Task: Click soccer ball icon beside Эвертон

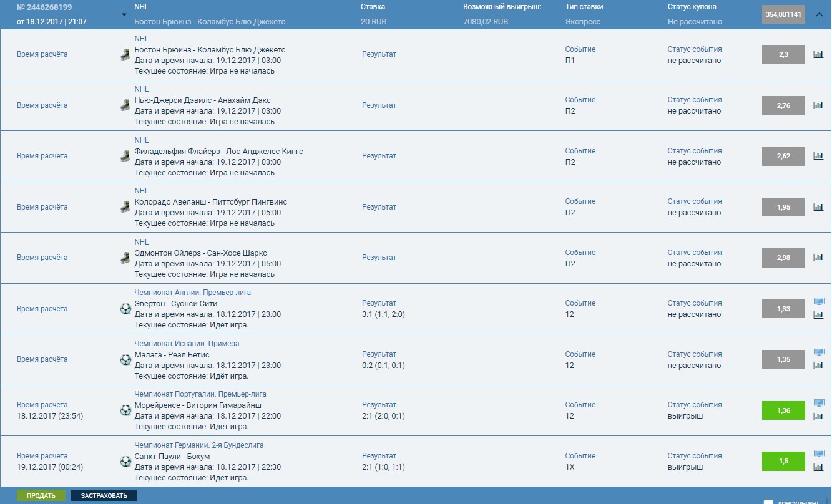Action: tap(125, 309)
